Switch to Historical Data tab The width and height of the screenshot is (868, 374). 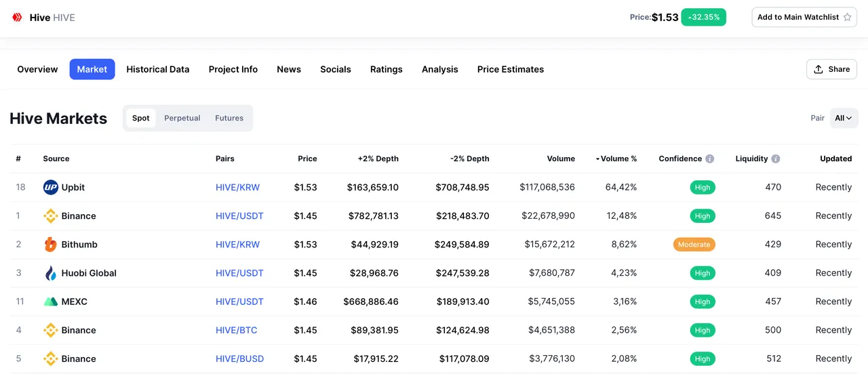click(158, 69)
